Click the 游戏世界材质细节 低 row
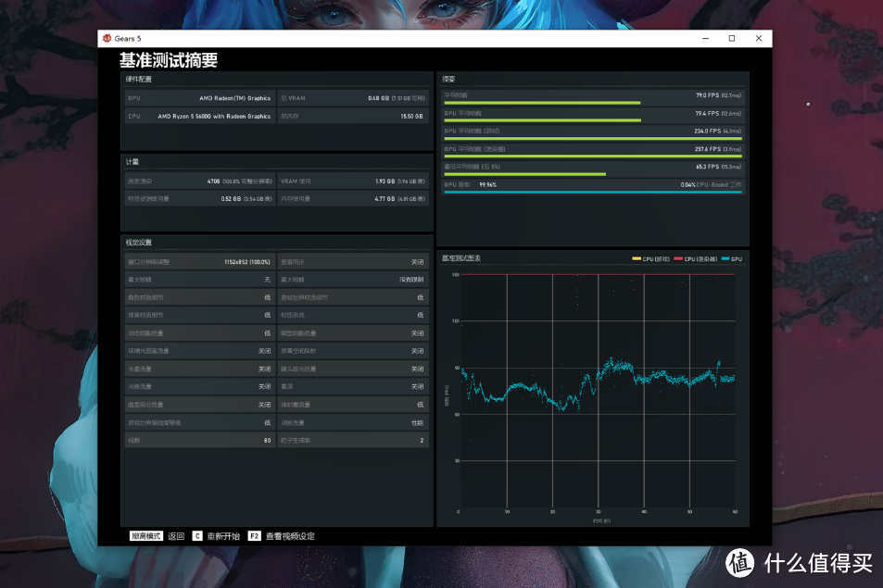 point(353,297)
